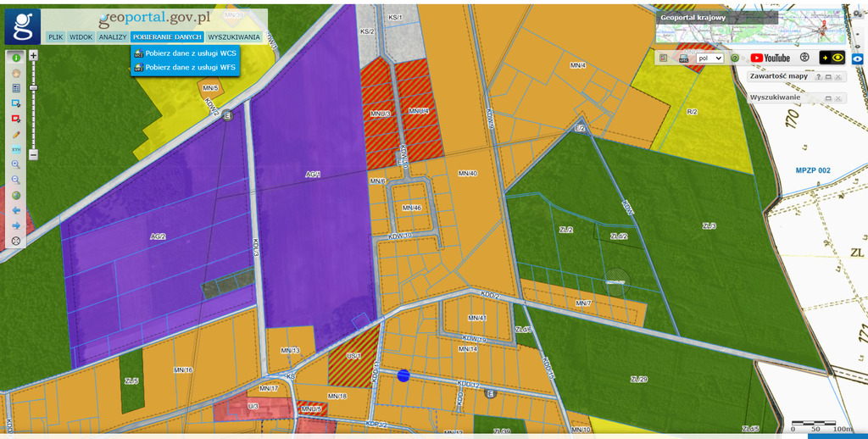Open the legend icon in top-right toolbar
The width and height of the screenshot is (868, 439).
tap(663, 58)
